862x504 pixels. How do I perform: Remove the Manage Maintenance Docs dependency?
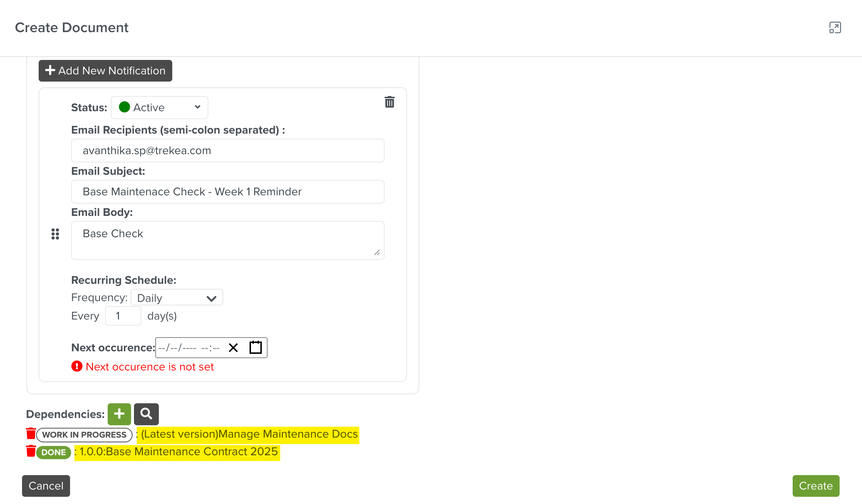point(31,433)
